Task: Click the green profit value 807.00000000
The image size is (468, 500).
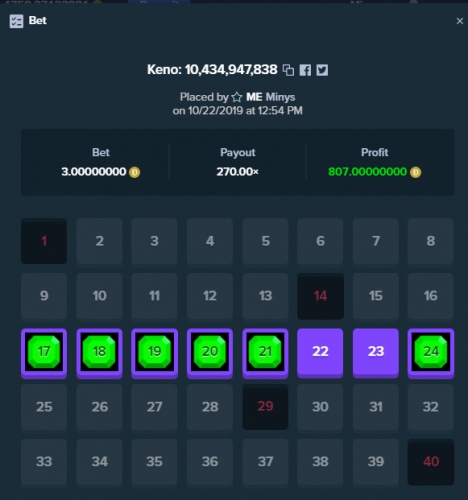Action: [368, 172]
